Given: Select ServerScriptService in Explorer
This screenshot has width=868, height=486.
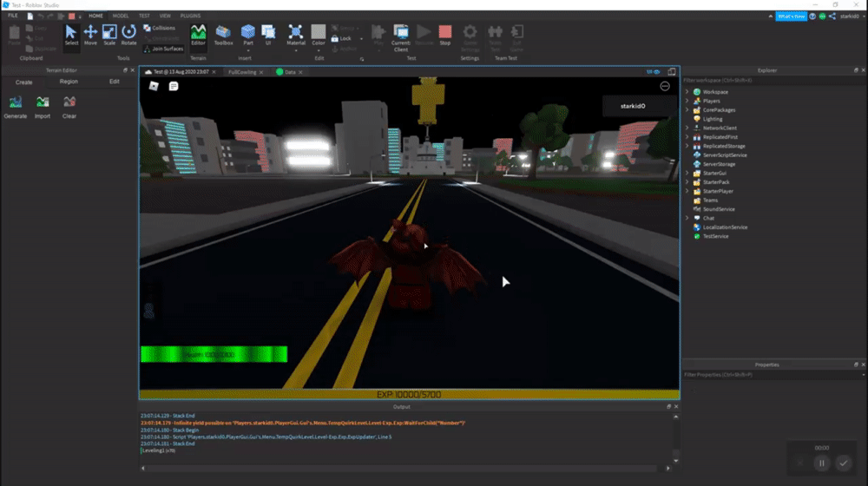Looking at the screenshot, I should click(x=725, y=155).
